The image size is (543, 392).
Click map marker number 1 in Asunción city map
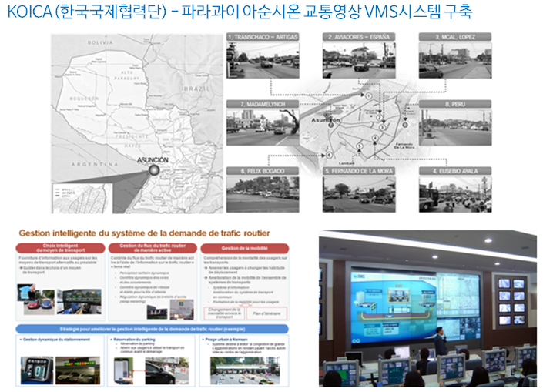pos(368,95)
